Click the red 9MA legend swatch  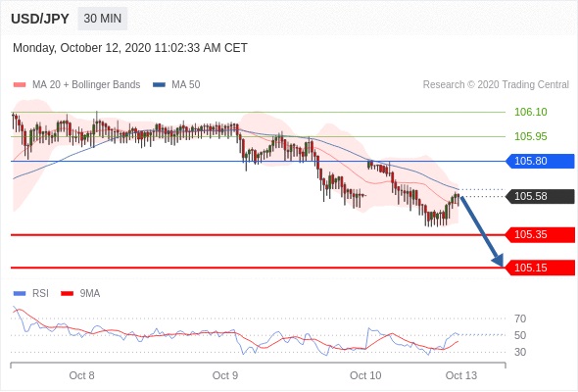click(x=67, y=294)
